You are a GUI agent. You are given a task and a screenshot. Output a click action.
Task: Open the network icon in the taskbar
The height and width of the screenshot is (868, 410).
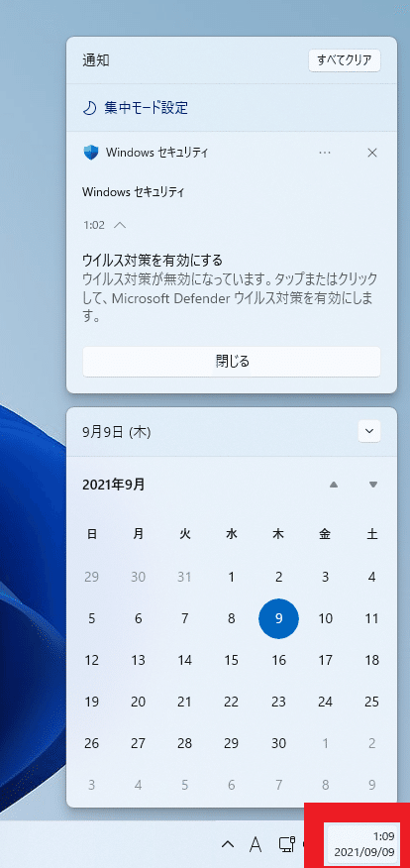point(286,845)
